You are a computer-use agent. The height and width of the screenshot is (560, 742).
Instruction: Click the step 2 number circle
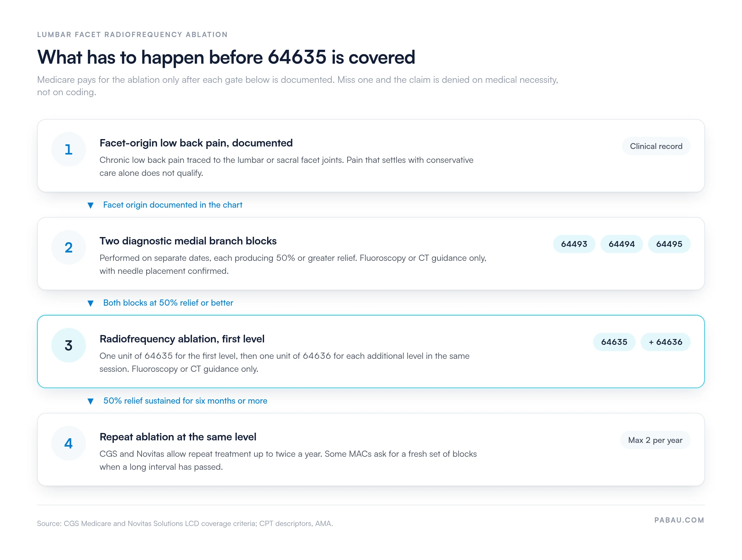(x=68, y=248)
